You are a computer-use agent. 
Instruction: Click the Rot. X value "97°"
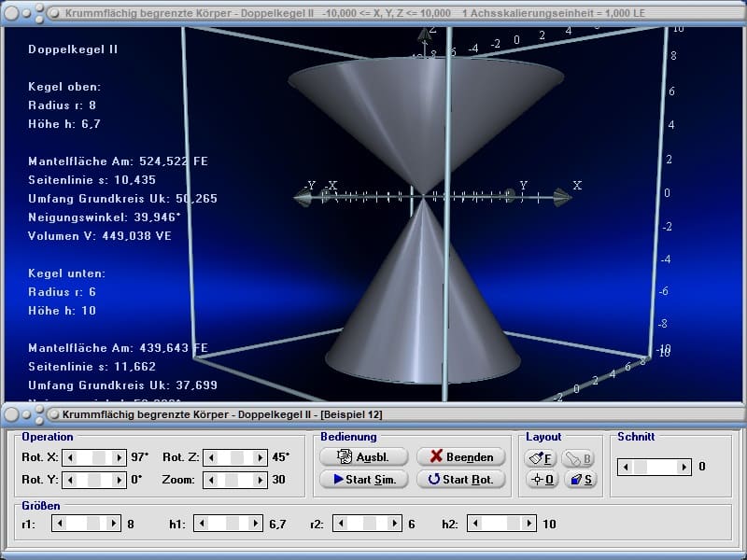click(x=139, y=457)
